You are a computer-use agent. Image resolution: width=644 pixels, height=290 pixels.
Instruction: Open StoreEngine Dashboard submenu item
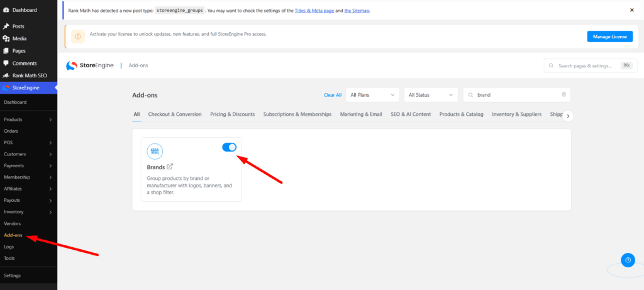pos(15,103)
